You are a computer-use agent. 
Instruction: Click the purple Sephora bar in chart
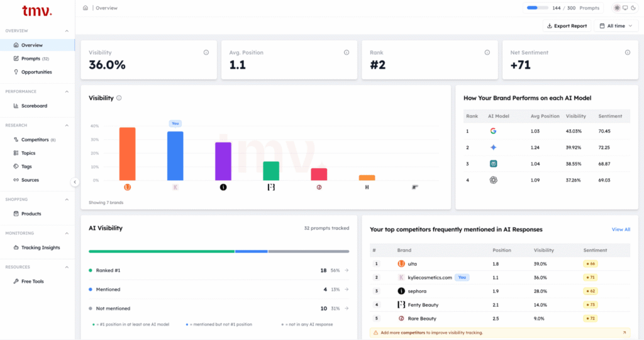coord(223,161)
